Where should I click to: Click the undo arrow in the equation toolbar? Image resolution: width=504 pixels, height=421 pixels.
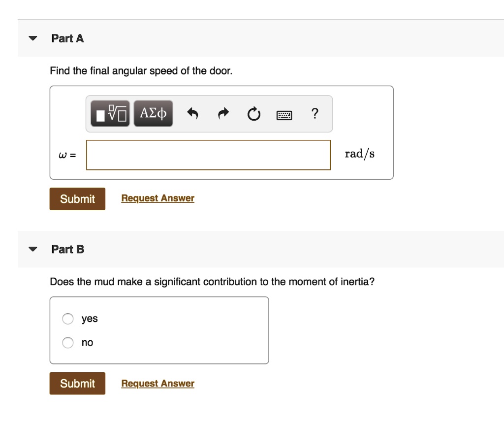click(x=193, y=113)
